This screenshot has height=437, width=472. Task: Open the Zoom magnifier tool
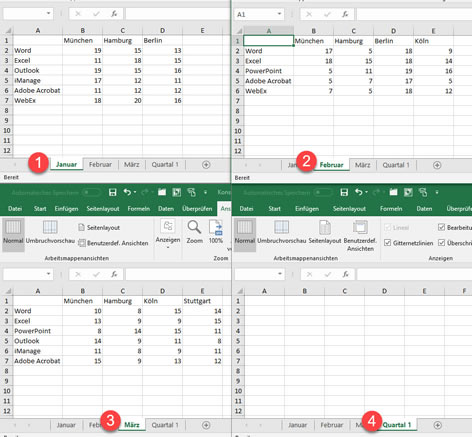(x=194, y=232)
